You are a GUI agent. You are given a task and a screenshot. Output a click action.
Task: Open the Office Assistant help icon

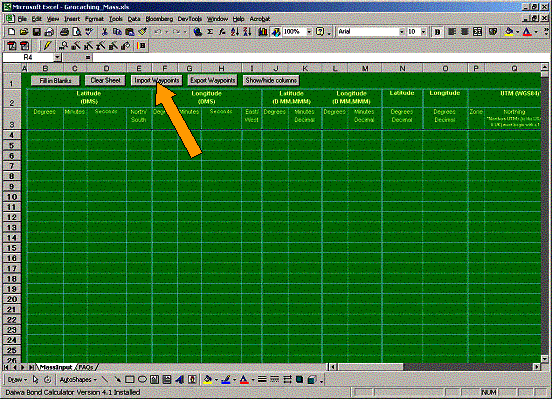[320, 32]
